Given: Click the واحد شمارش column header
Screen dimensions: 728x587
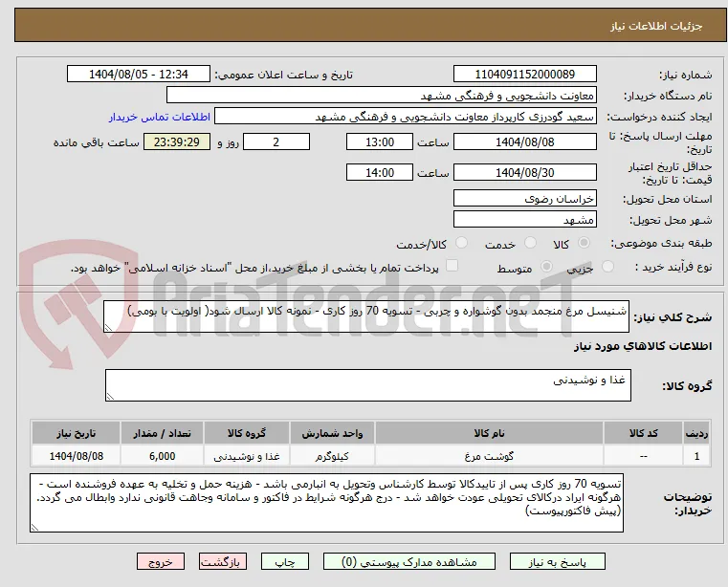Looking at the screenshot, I should (x=332, y=433).
